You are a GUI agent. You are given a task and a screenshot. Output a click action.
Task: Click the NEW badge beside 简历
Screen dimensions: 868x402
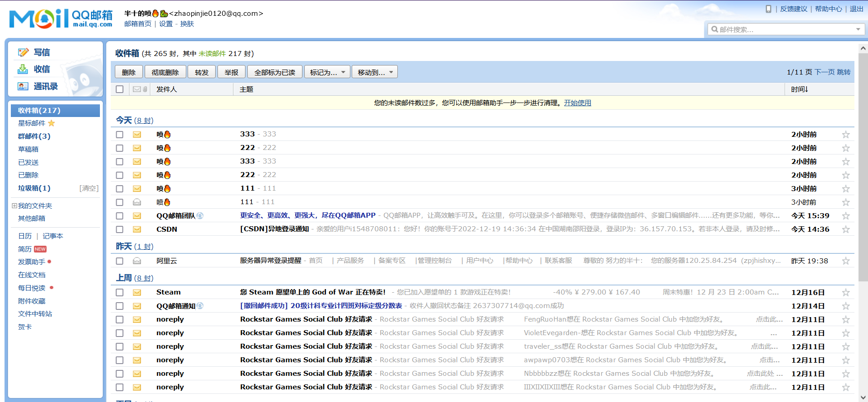tap(40, 249)
